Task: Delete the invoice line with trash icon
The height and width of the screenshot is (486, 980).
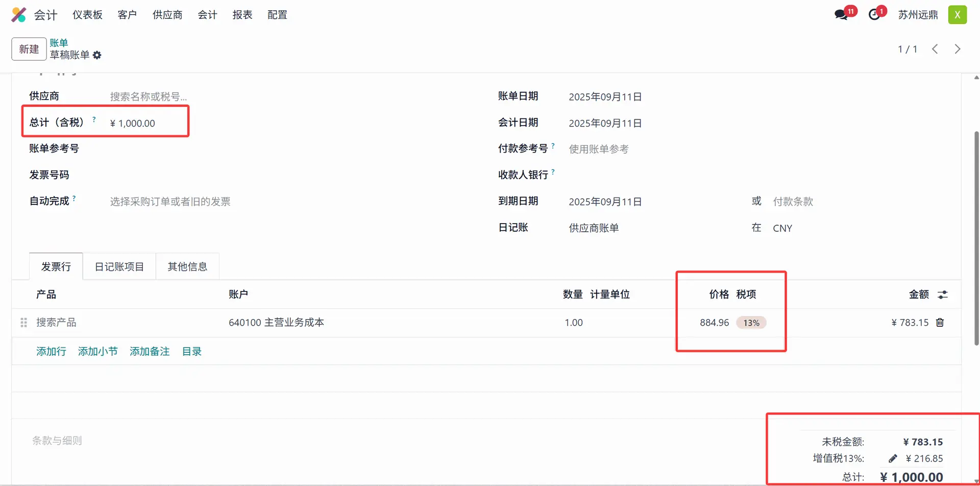Action: (x=940, y=323)
